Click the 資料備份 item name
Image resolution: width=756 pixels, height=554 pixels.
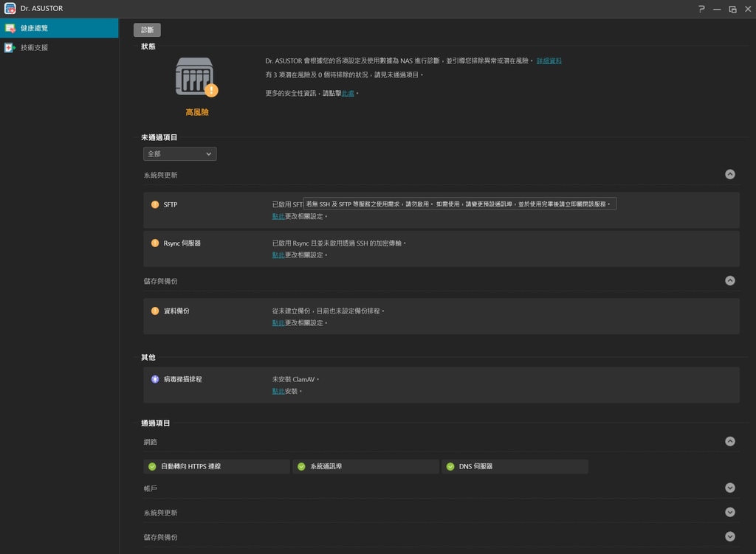pos(176,311)
